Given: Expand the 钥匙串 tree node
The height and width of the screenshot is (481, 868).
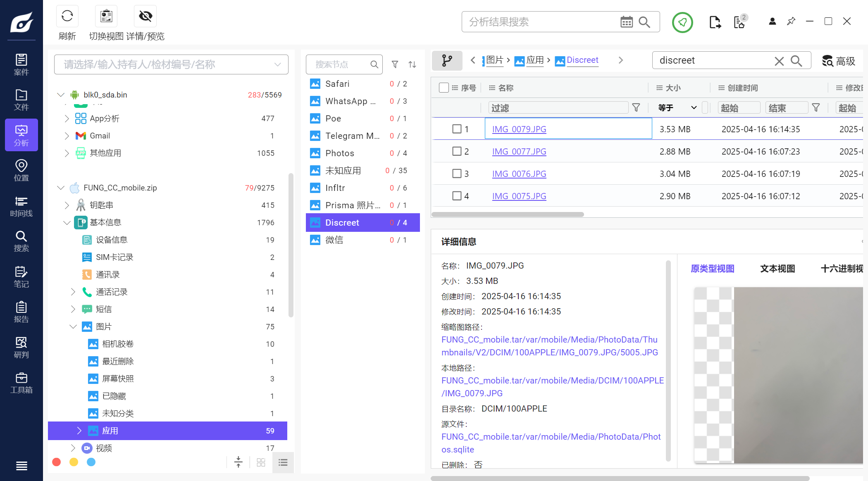Looking at the screenshot, I should click(67, 205).
